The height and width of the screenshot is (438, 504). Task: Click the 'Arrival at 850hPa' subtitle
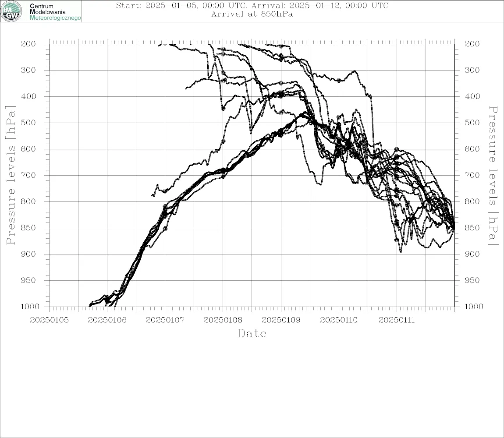252,14
